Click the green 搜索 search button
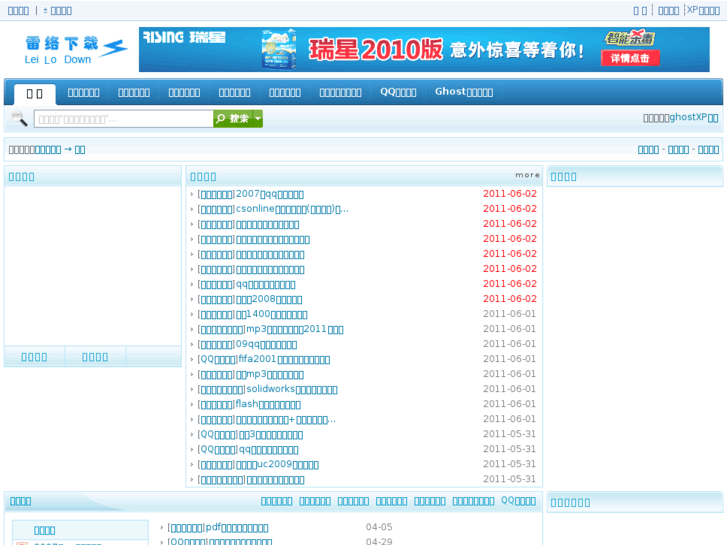This screenshot has height=545, width=727. pyautogui.click(x=233, y=119)
